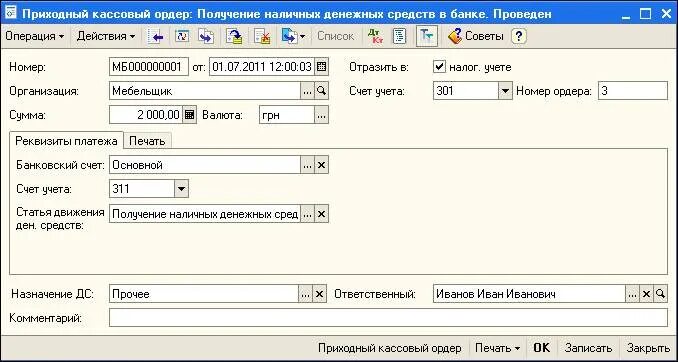Screen dimensions: 678x362
Task: Toggle the Тт tax accounting toolbar button
Action: (427, 37)
